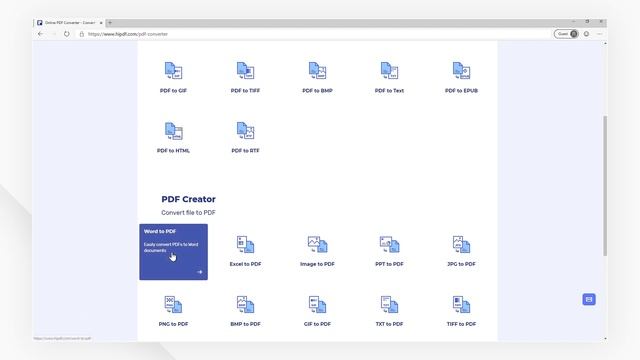Screen dimensions: 640x360
Task: Click the page vertical scrollbar thumb
Action: (x=605, y=186)
